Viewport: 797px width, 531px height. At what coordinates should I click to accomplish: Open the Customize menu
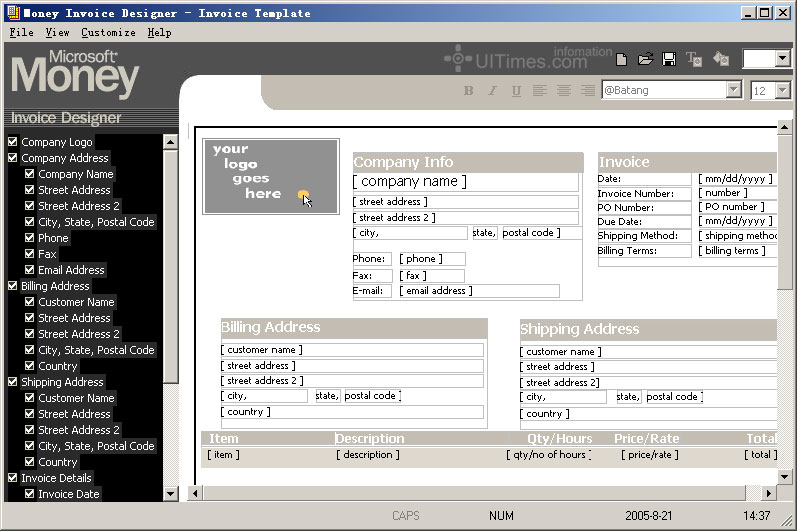click(x=108, y=32)
